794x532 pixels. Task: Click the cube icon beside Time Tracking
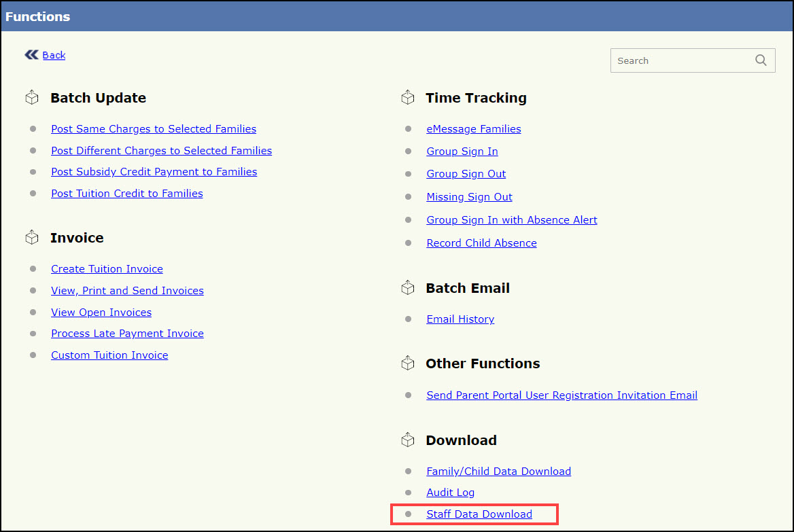tap(407, 98)
